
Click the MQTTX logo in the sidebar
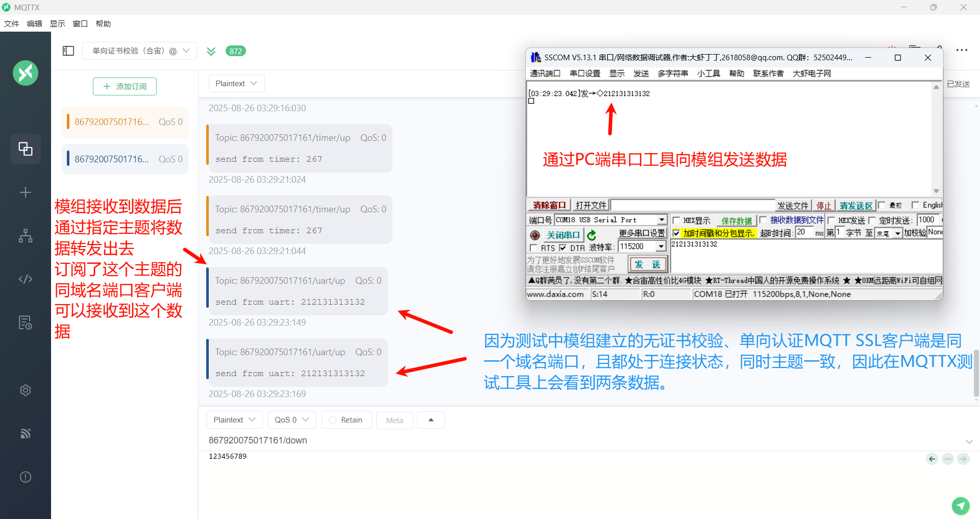(26, 73)
